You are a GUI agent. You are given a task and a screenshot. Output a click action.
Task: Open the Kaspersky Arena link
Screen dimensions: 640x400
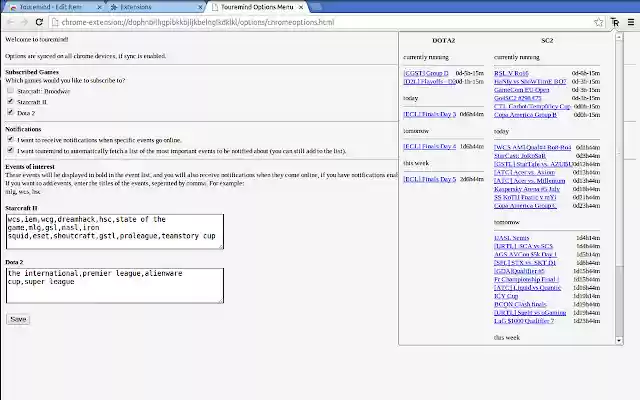(x=527, y=189)
